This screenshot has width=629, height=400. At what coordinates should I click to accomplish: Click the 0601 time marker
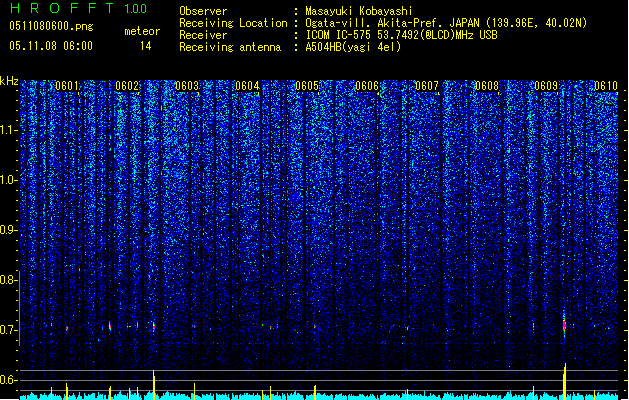click(x=67, y=86)
